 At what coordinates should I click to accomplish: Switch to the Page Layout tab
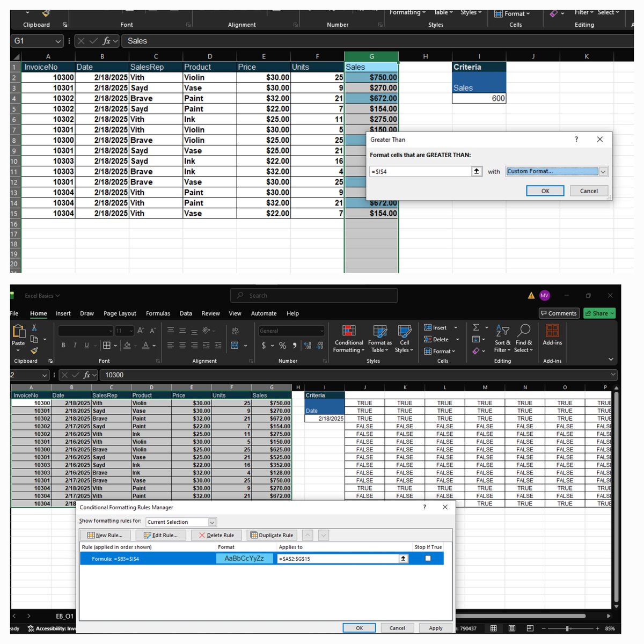click(x=120, y=313)
